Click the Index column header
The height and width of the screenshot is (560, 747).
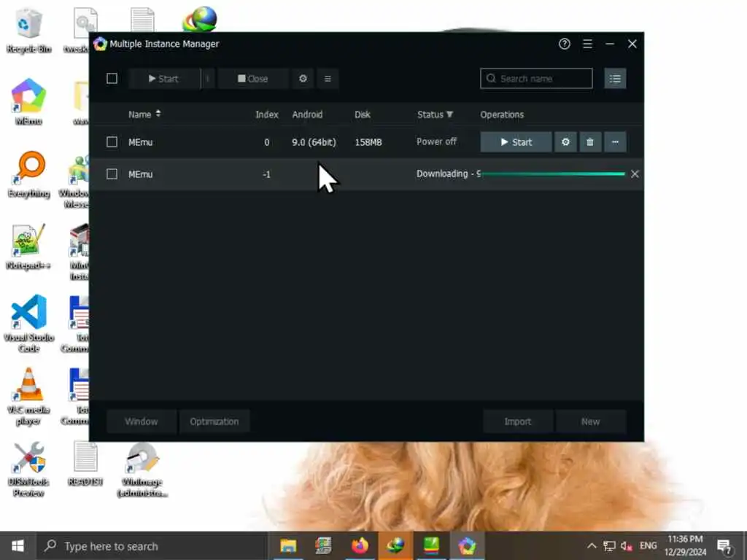(x=267, y=114)
